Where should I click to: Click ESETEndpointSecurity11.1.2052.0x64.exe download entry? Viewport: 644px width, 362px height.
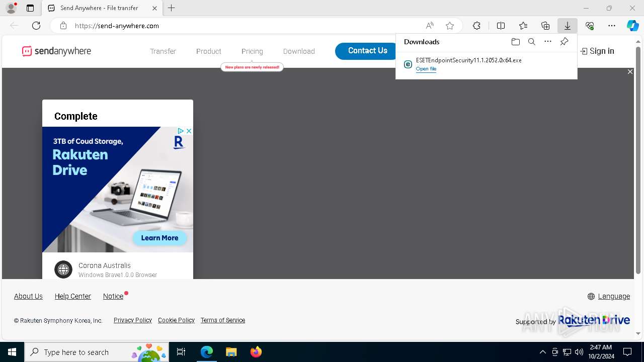486,64
